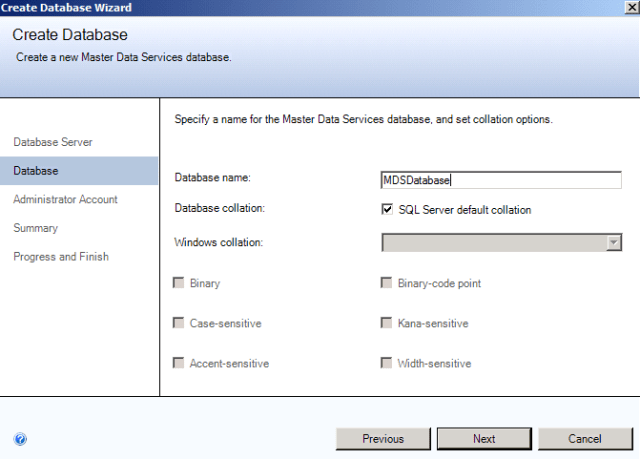Click the Database name label
The image size is (640, 459).
pyautogui.click(x=212, y=177)
